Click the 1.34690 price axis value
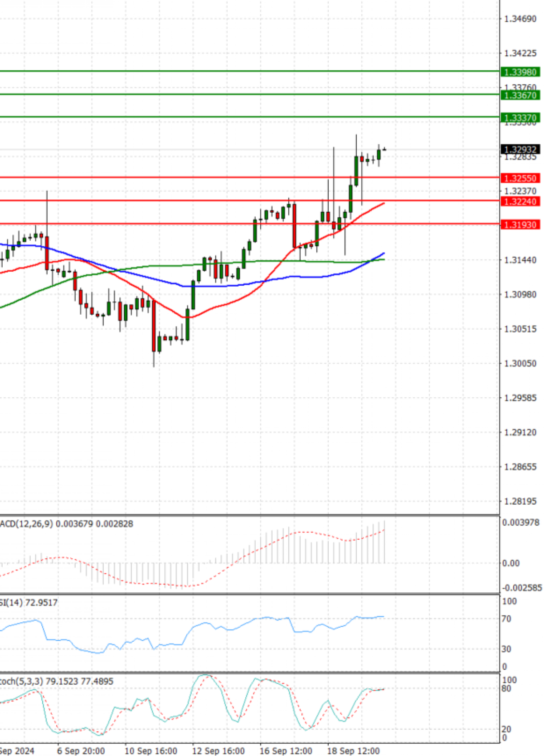Viewport: 544px width, 756px height. (x=520, y=19)
